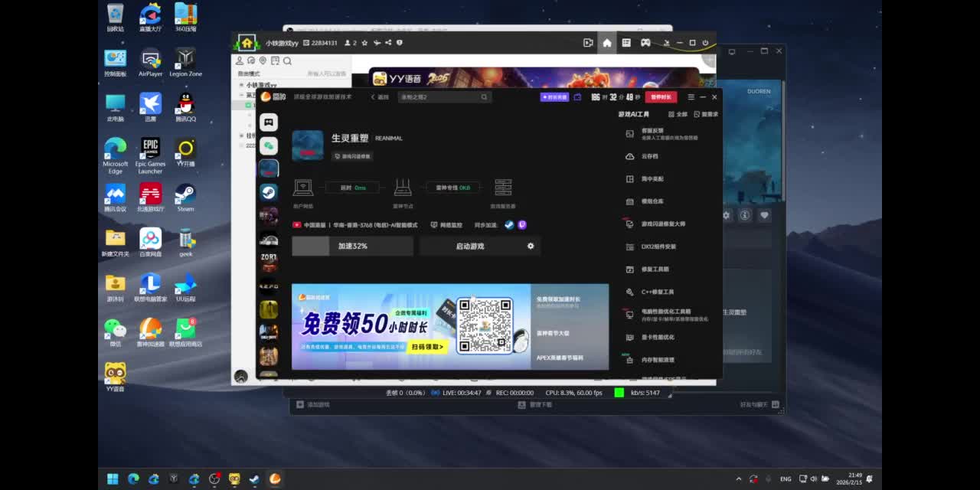Open AirPlayer desktop shortcut
980x490 pixels.
coord(150,62)
